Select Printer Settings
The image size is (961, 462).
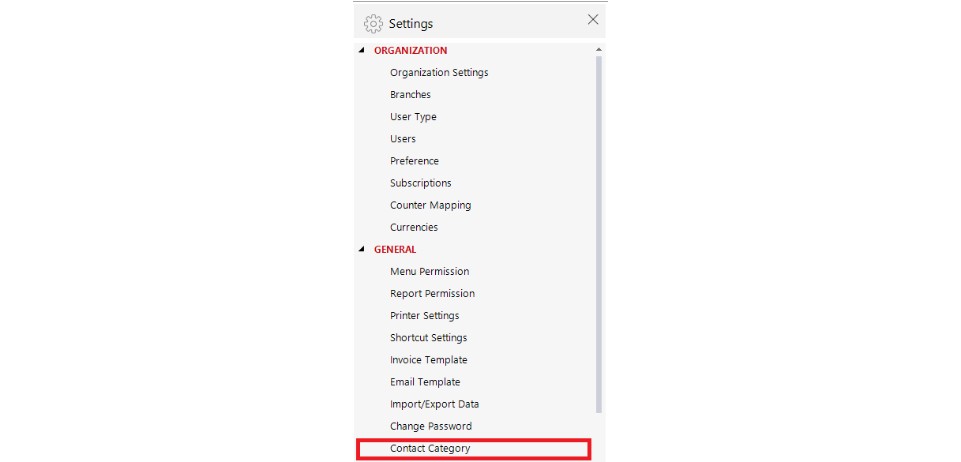(x=424, y=316)
